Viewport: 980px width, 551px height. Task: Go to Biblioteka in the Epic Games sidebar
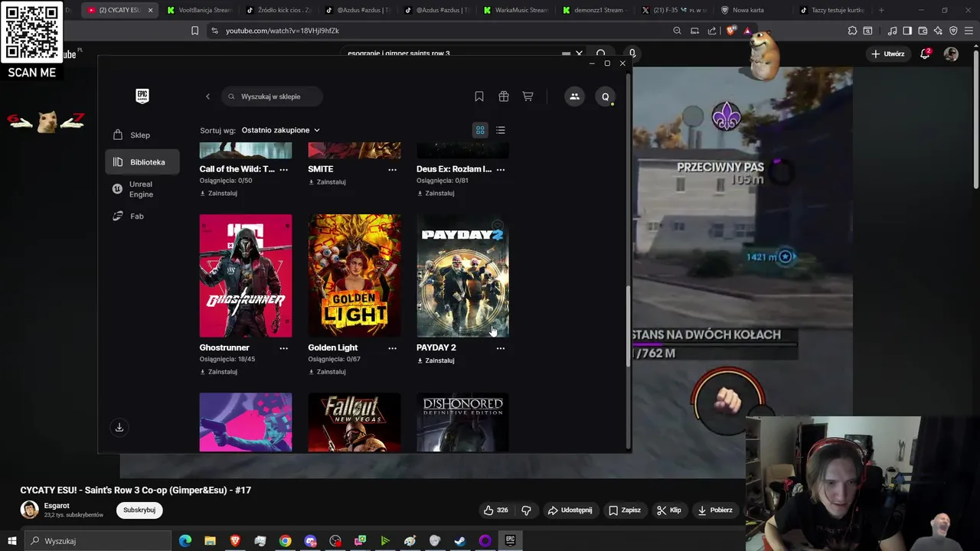point(142,162)
